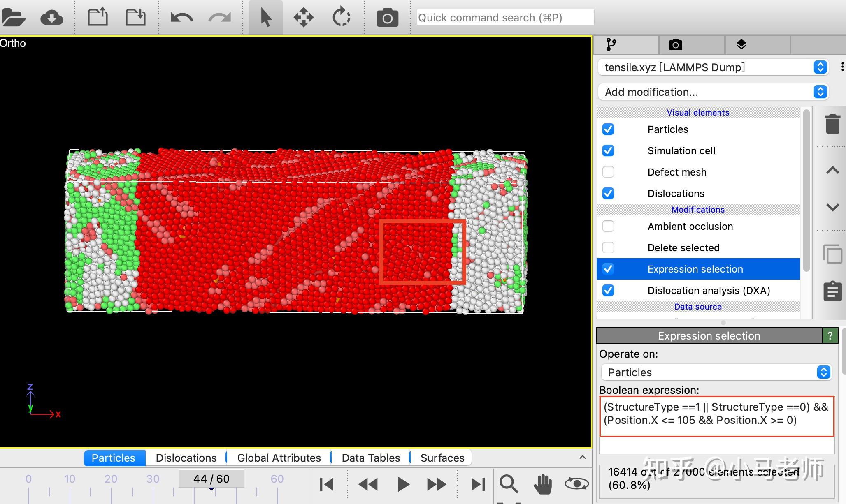Switch to the Data Tables tab
The height and width of the screenshot is (504, 846).
point(370,458)
